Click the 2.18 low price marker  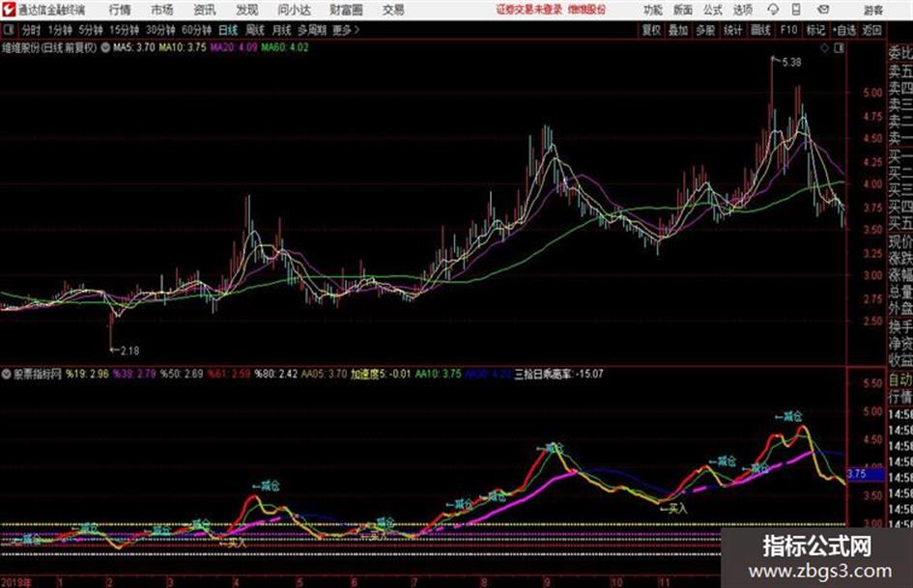[125, 350]
